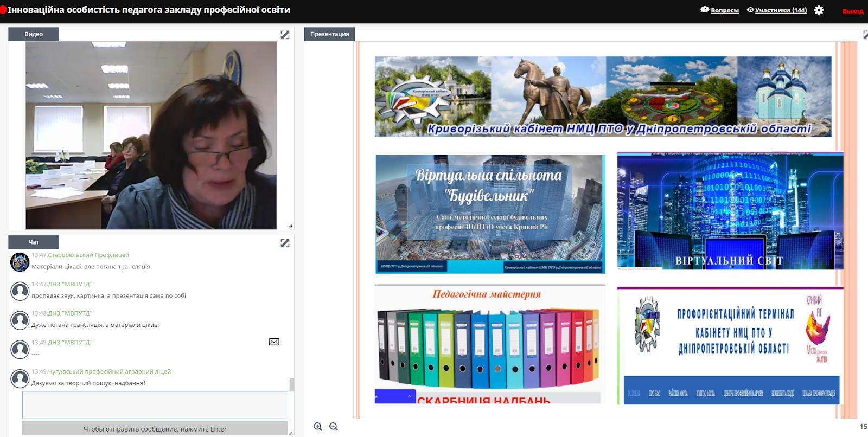Click avatar of the 13:48 ДНЗ "МВПУТД" message
The image size is (868, 437).
[20, 320]
